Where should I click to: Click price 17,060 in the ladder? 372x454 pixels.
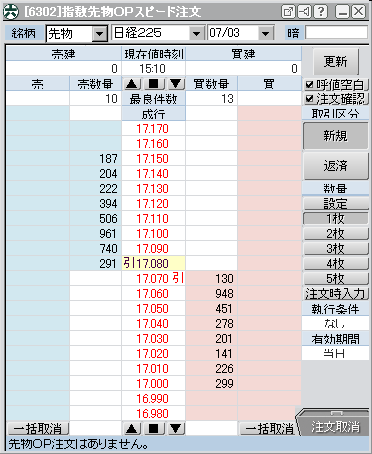[153, 294]
